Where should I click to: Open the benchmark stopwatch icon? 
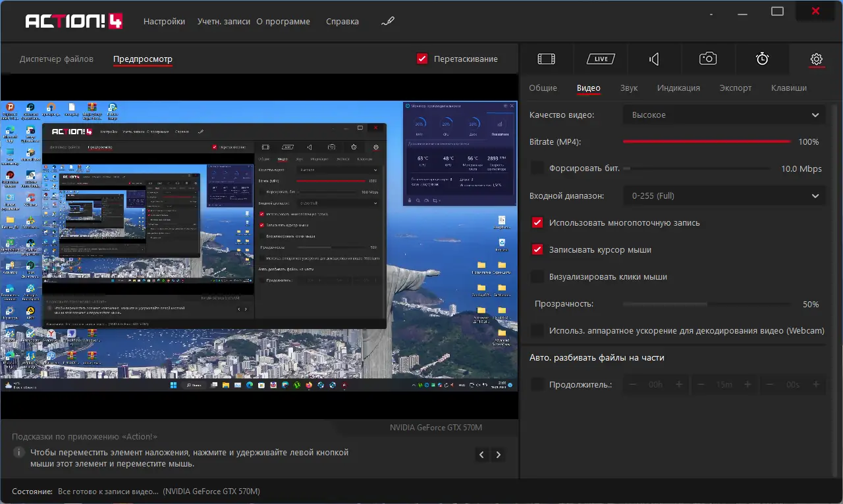[x=762, y=59]
